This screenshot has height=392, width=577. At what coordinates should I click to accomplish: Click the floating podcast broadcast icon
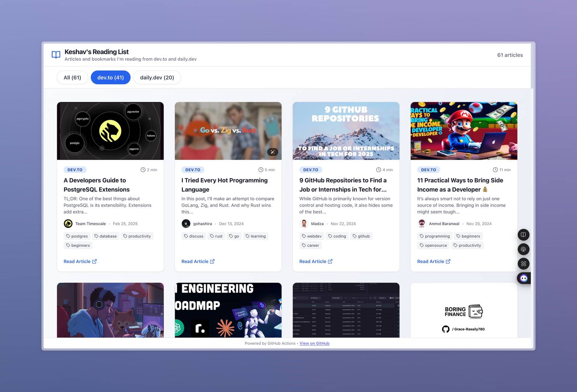[523, 249]
